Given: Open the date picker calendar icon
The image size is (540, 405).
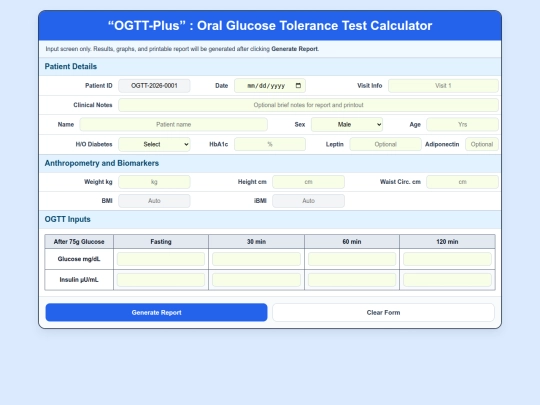Looking at the screenshot, I should 298,86.
